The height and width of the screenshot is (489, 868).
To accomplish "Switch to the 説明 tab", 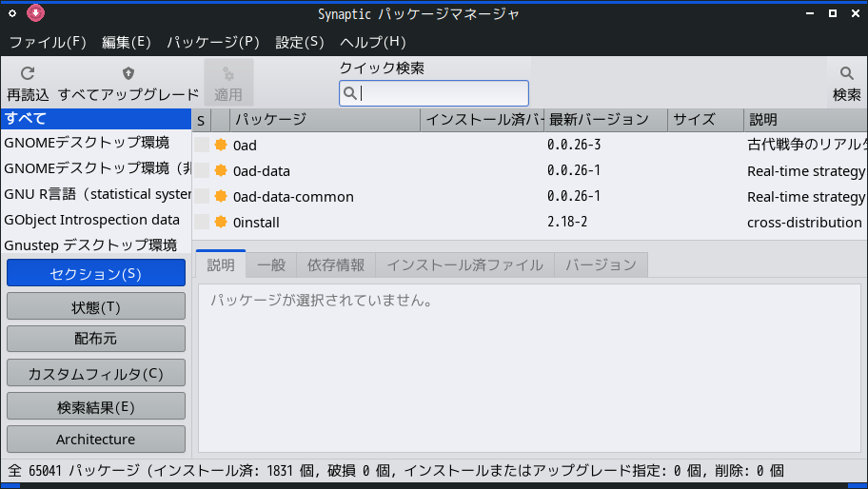I will pos(221,264).
